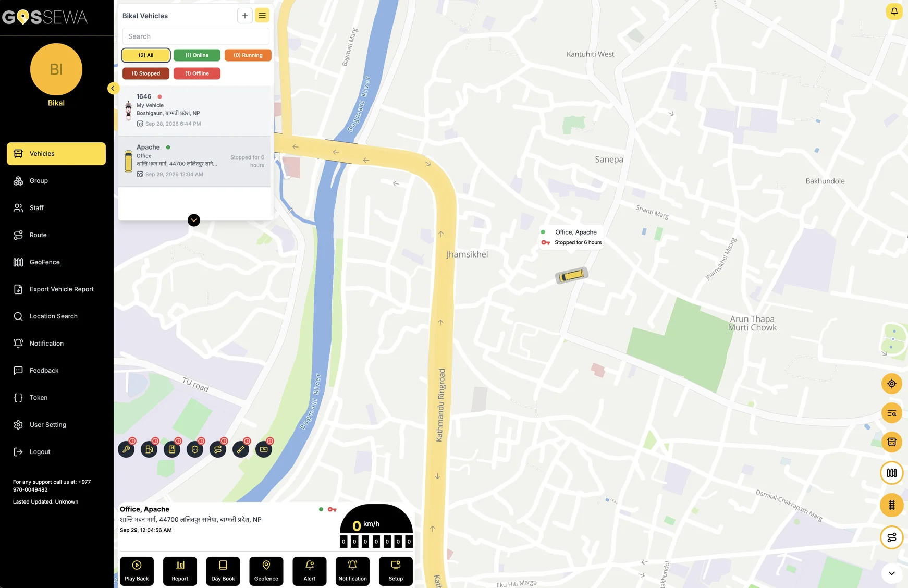Viewport: 908px width, 588px height.
Task: Open Staff in the sidebar
Action: [x=56, y=208]
